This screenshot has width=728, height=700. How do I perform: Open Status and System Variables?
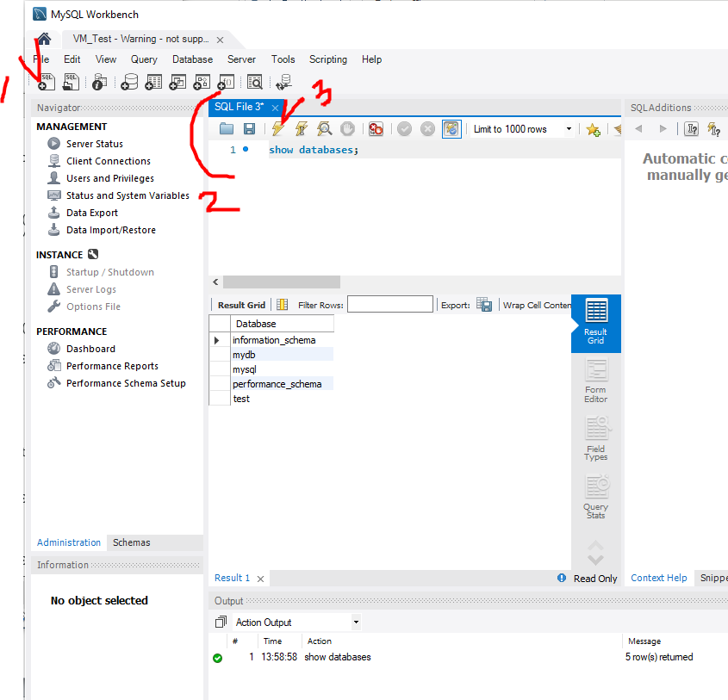(x=128, y=195)
